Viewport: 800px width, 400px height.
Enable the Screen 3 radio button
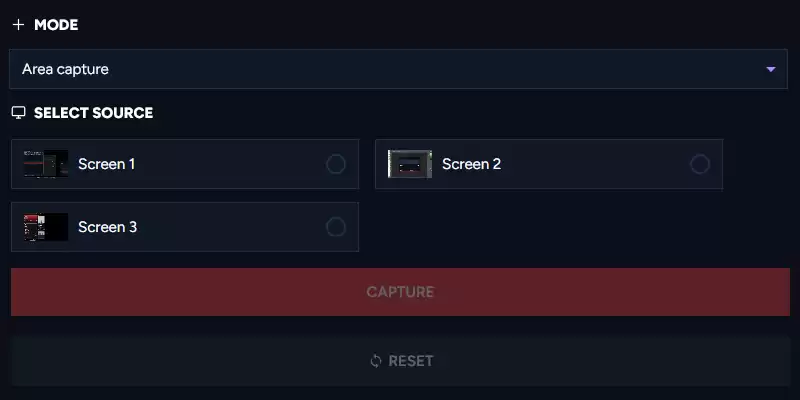click(336, 227)
